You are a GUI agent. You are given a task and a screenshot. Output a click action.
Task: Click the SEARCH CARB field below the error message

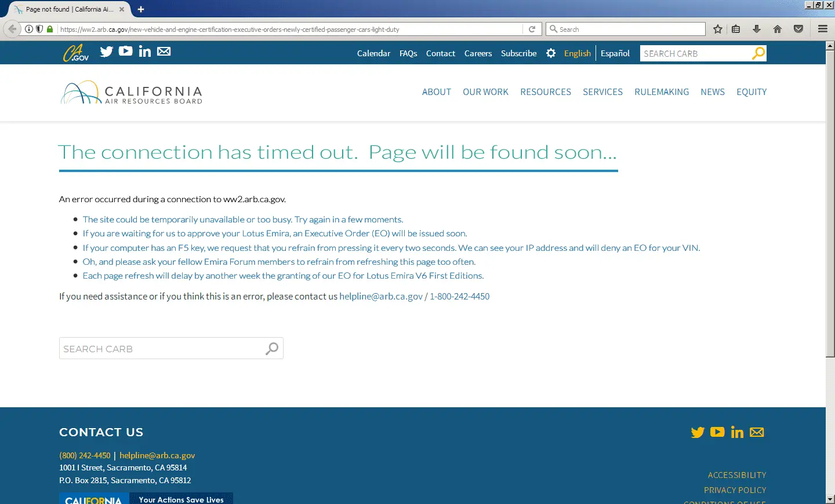tap(161, 349)
